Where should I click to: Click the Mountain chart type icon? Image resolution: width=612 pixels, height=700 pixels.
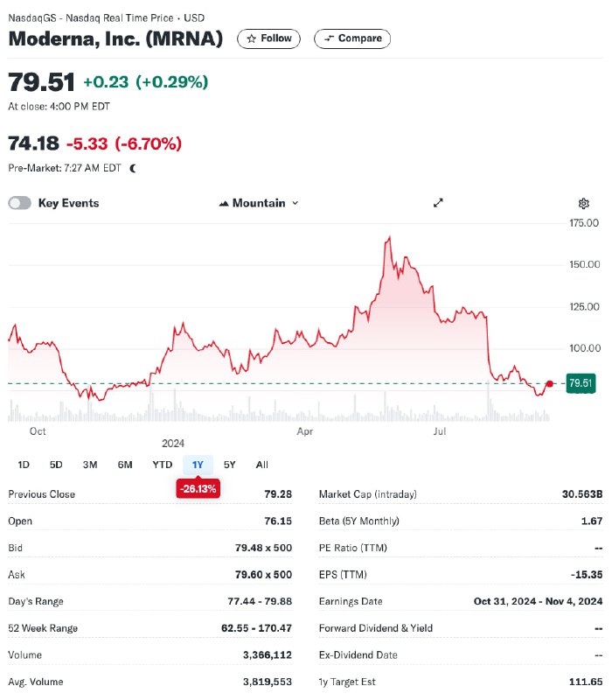224,203
